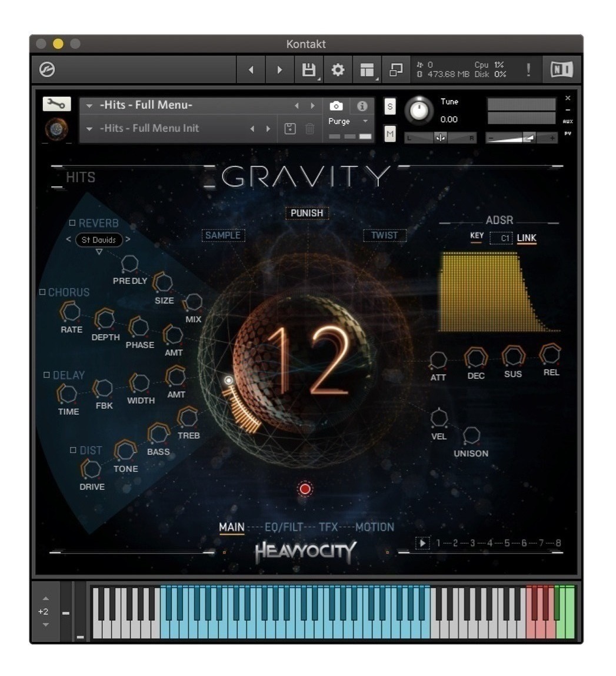The width and height of the screenshot is (616, 676).
Task: Open the workspace layout panel icon
Action: (367, 69)
